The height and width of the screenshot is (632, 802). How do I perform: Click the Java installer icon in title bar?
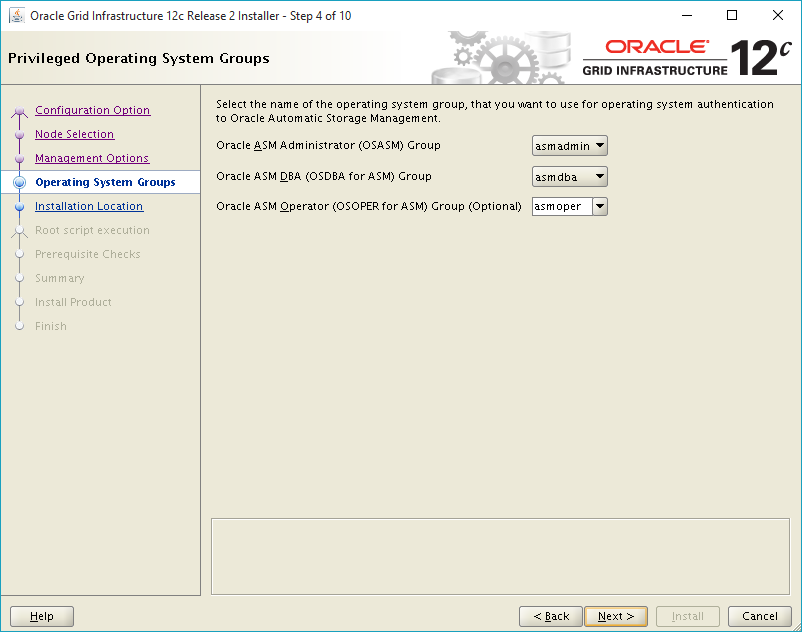[17, 16]
